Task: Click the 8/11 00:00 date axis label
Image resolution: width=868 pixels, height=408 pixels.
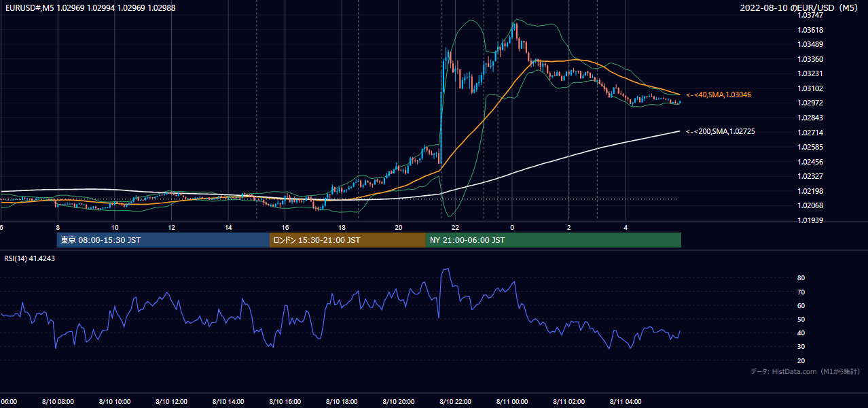Action: tap(512, 402)
